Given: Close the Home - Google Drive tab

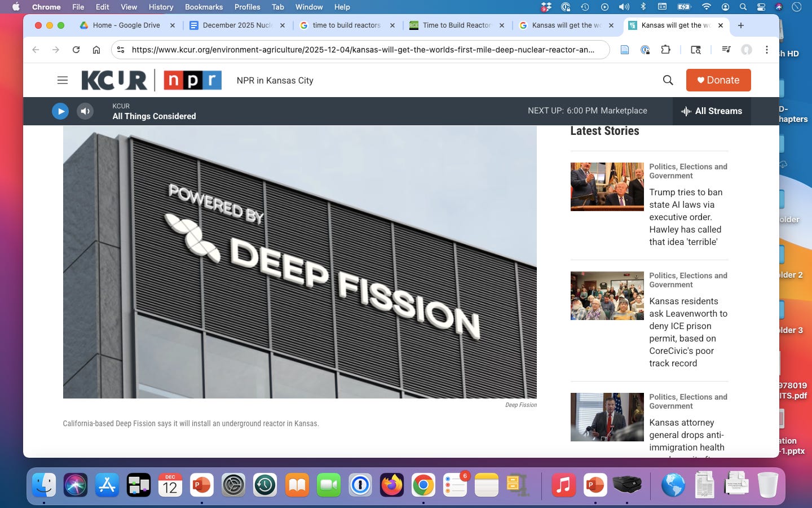Looking at the screenshot, I should pyautogui.click(x=173, y=25).
